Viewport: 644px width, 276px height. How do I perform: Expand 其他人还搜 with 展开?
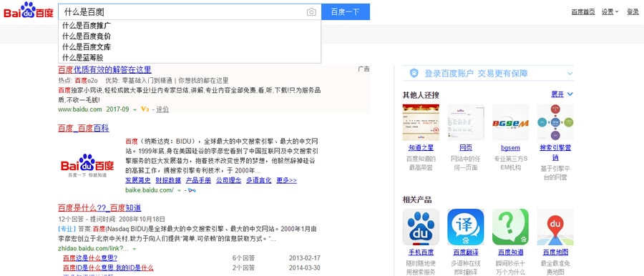click(x=562, y=94)
